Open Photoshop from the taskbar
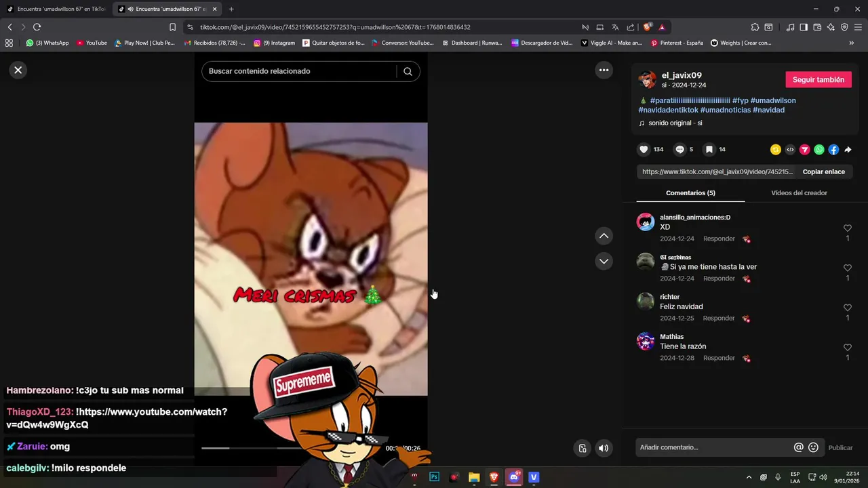The width and height of the screenshot is (868, 488). coord(434,477)
